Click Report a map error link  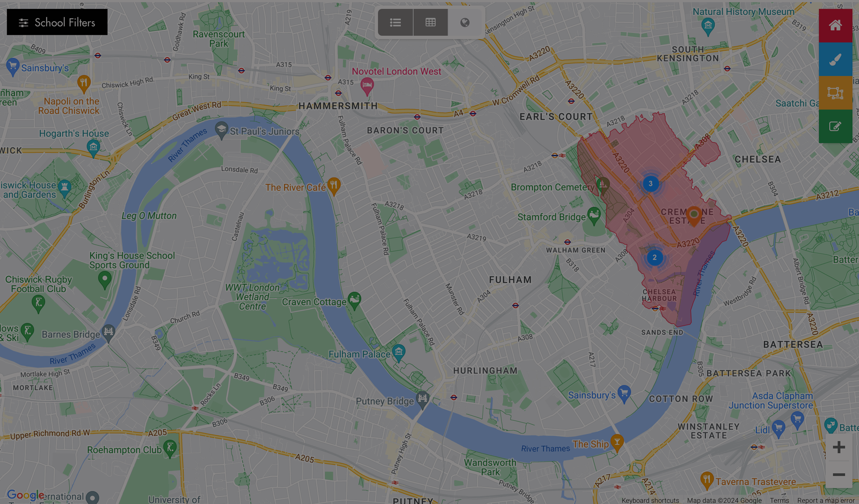pyautogui.click(x=825, y=500)
